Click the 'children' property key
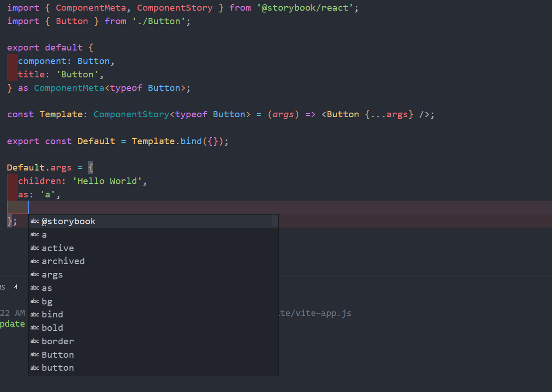 click(x=39, y=181)
